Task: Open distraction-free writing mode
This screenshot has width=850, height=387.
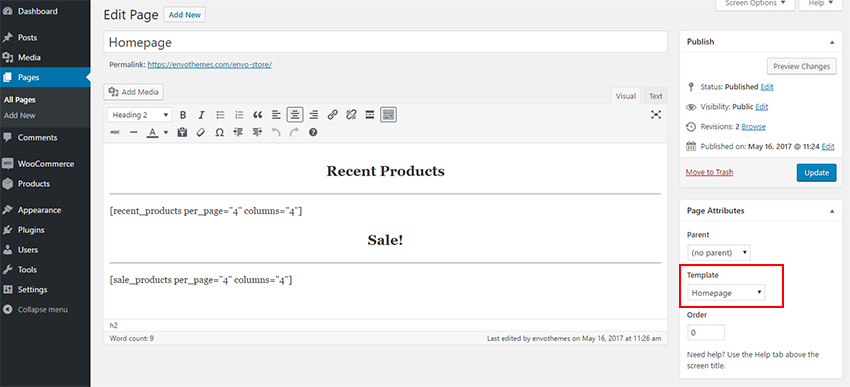Action: tap(656, 115)
